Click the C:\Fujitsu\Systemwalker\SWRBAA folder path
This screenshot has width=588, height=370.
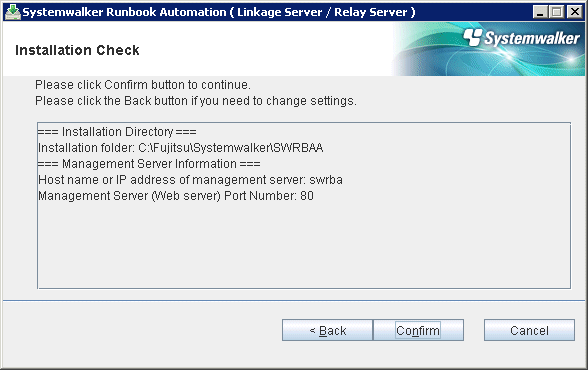[231, 148]
